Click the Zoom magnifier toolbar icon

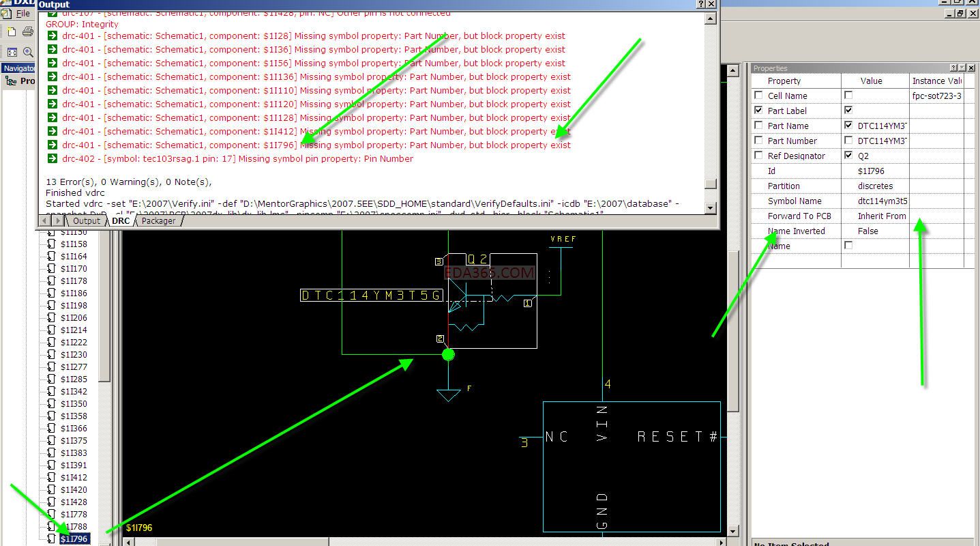pos(28,52)
